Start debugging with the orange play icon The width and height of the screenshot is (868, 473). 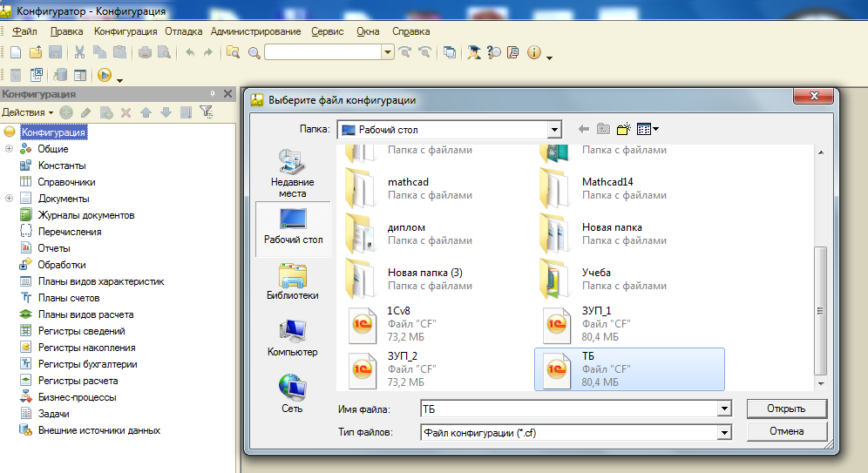tap(105, 75)
